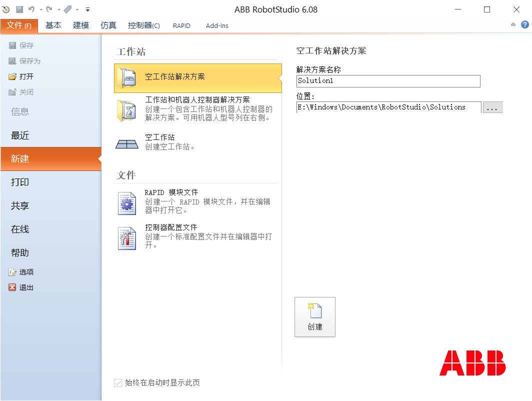532x401 pixels.
Task: Browse location with the ... button
Action: pyautogui.click(x=492, y=107)
